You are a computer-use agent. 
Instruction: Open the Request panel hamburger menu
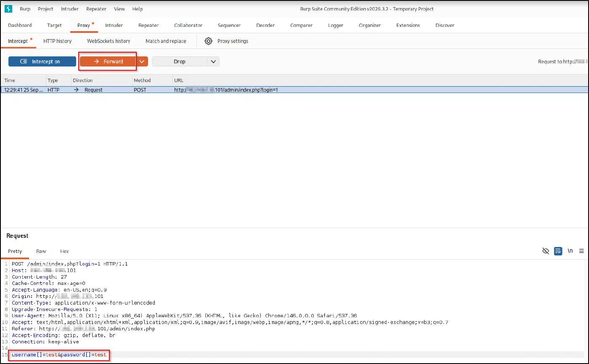tap(582, 251)
